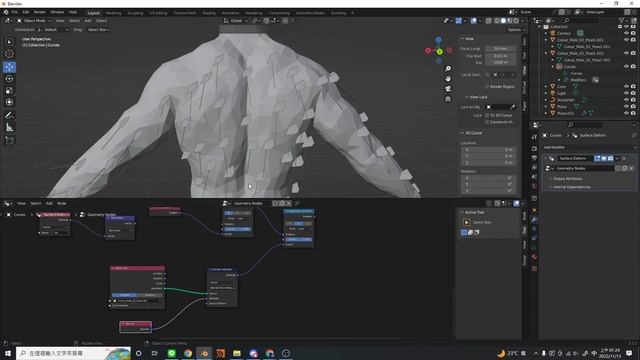640x360 pixels.
Task: Open the node editor Node menu
Action: 62,203
